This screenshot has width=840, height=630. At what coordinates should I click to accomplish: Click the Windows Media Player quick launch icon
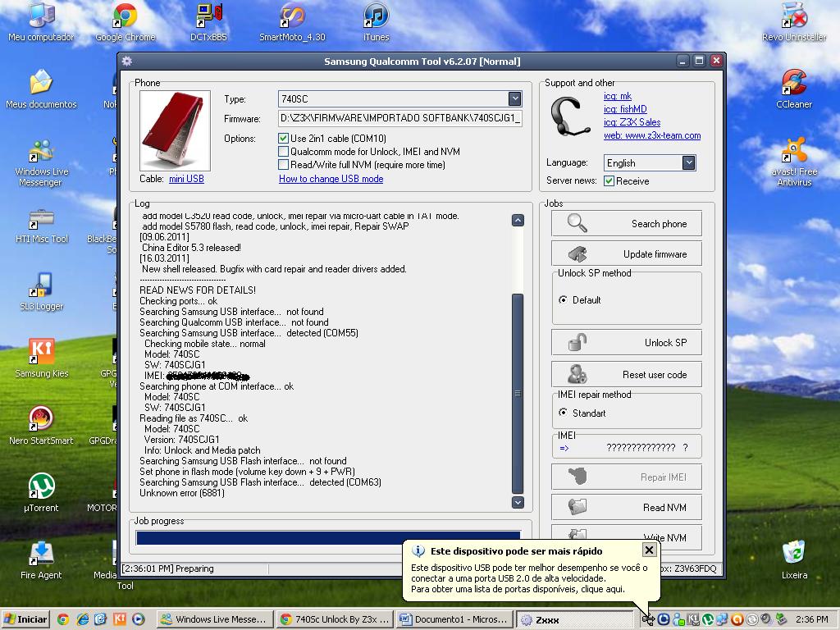pyautogui.click(x=138, y=619)
